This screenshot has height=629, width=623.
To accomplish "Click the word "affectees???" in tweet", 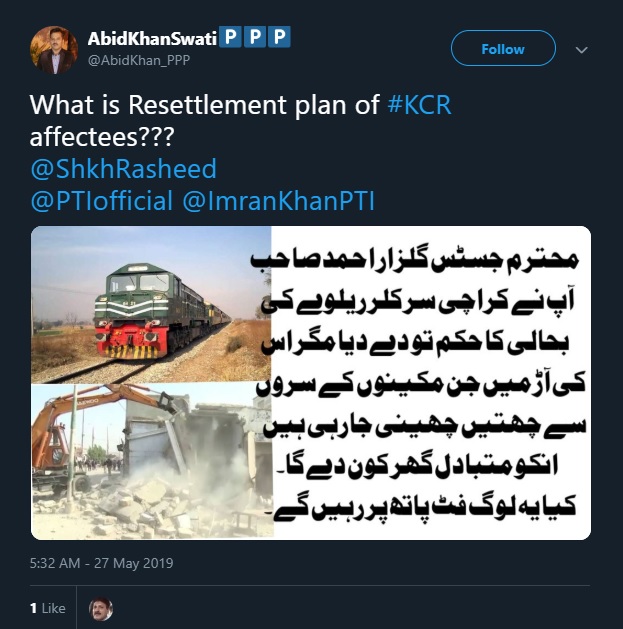I will tap(102, 137).
